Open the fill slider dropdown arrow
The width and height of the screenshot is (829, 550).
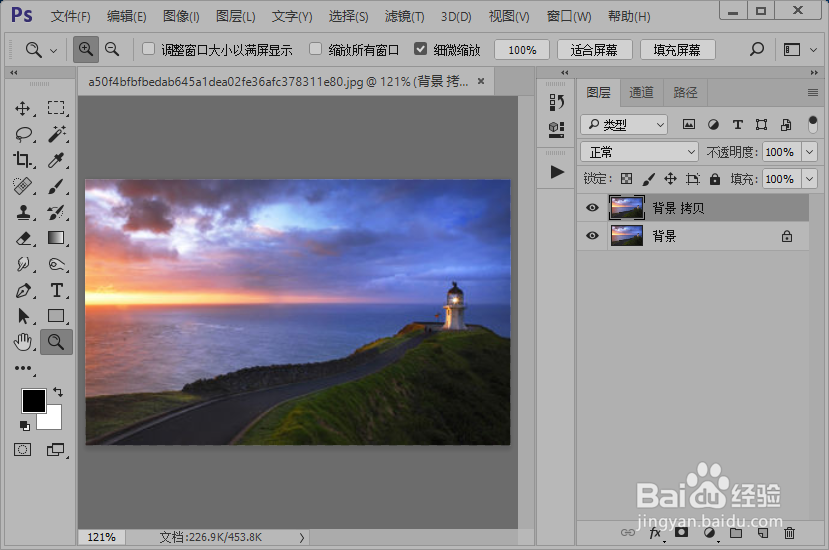pos(809,179)
